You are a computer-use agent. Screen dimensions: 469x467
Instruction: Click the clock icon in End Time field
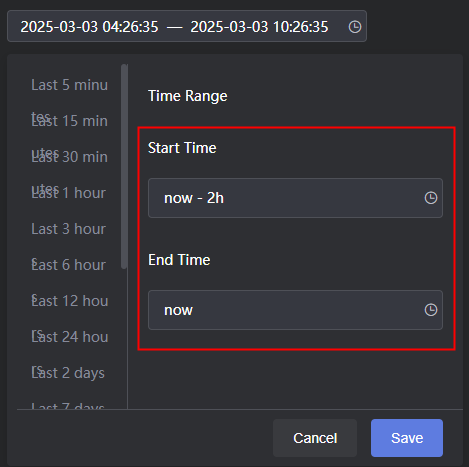pyautogui.click(x=431, y=310)
